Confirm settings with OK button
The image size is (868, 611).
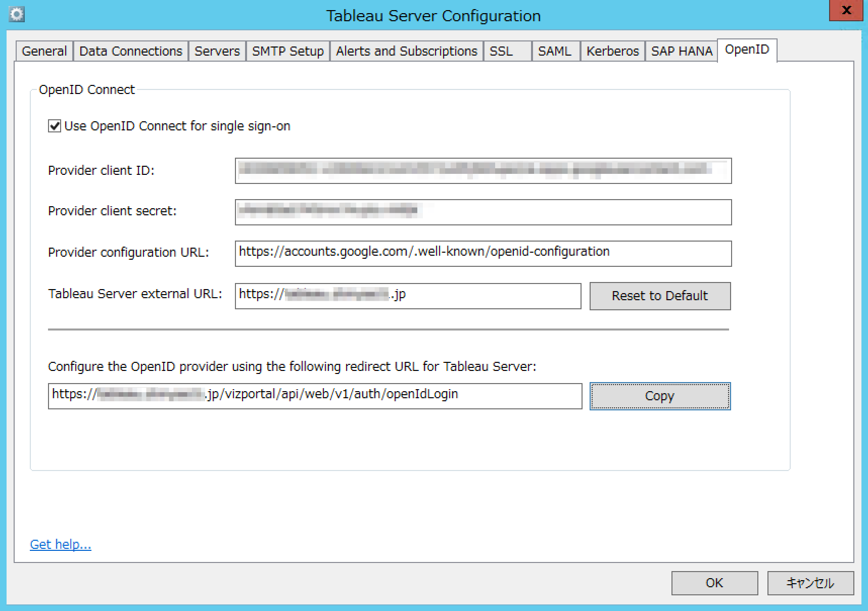pyautogui.click(x=714, y=583)
